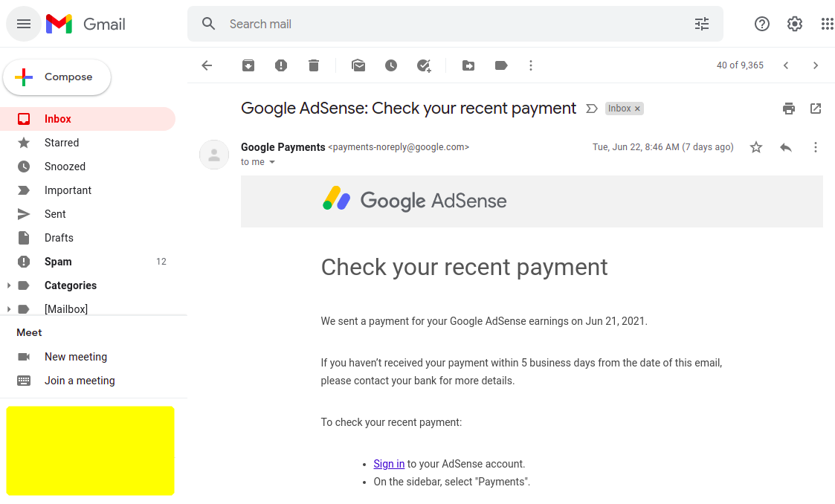Follow the Sign in link

tap(389, 464)
